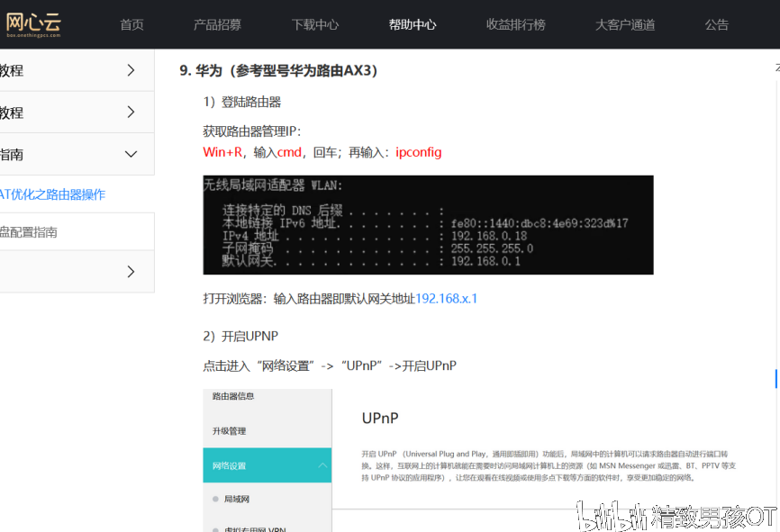Click the fe80 IPv6 address in the terminal

540,223
